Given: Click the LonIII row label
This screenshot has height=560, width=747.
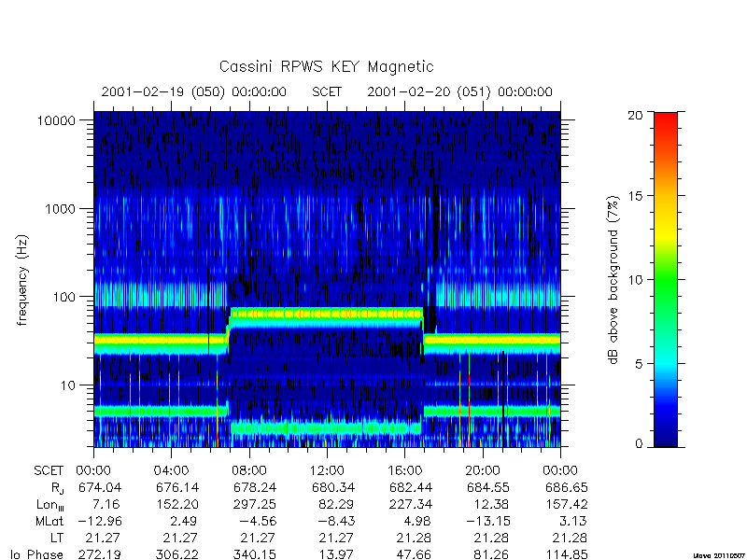Looking at the screenshot, I should pyautogui.click(x=50, y=505).
